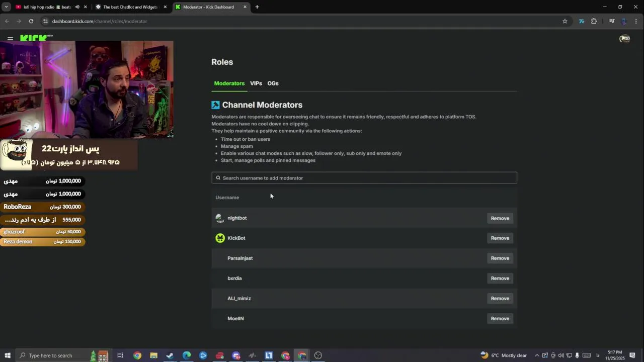Open Task View on the taskbar
The height and width of the screenshot is (362, 644).
coord(120,355)
